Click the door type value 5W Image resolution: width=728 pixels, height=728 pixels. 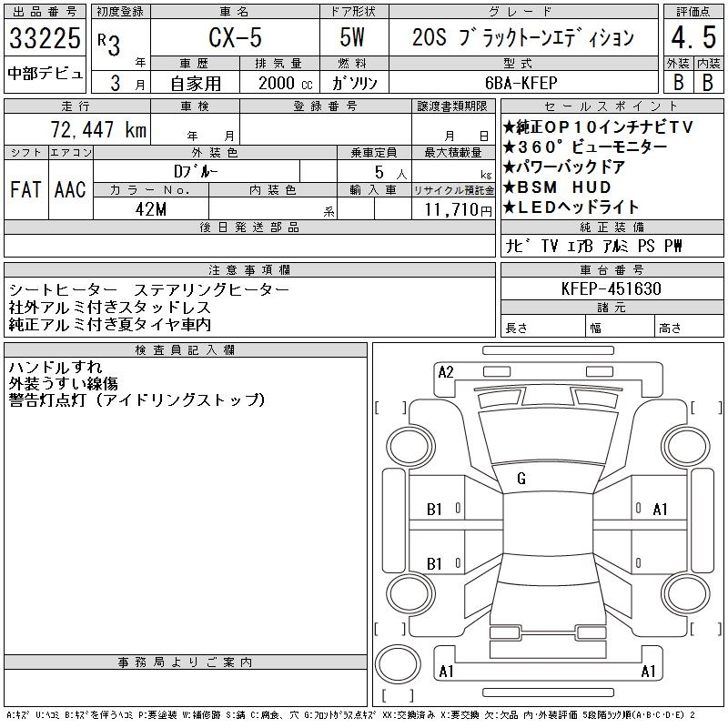click(352, 37)
